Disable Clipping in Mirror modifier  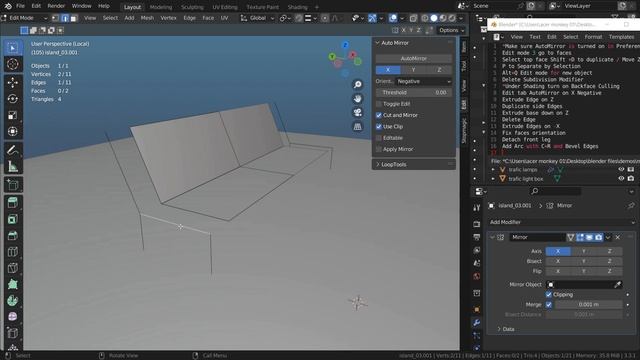pyautogui.click(x=549, y=294)
